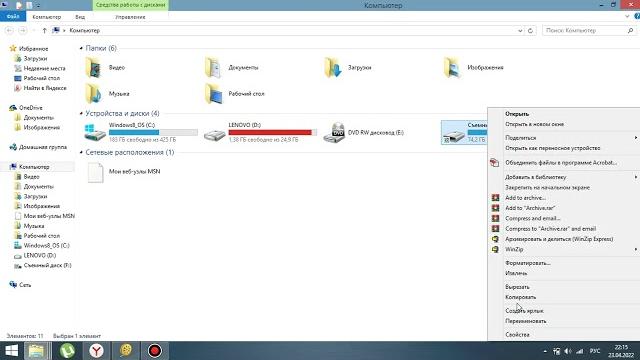The image size is (640, 360).
Task: Select Недавние места in sidebar
Action: pos(44,68)
